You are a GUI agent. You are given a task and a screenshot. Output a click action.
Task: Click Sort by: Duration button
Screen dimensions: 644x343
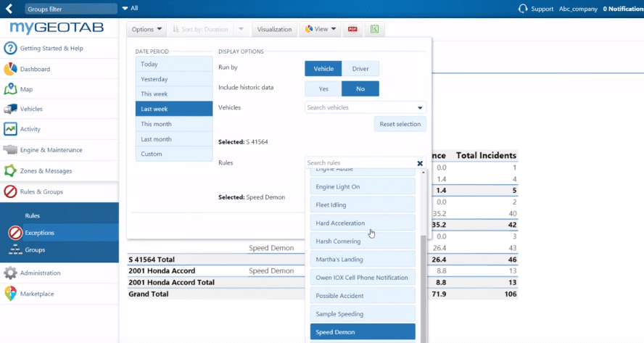point(200,29)
